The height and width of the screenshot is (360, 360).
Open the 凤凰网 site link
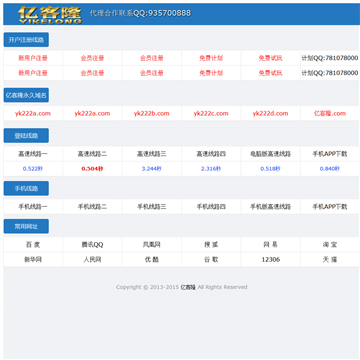click(x=152, y=245)
